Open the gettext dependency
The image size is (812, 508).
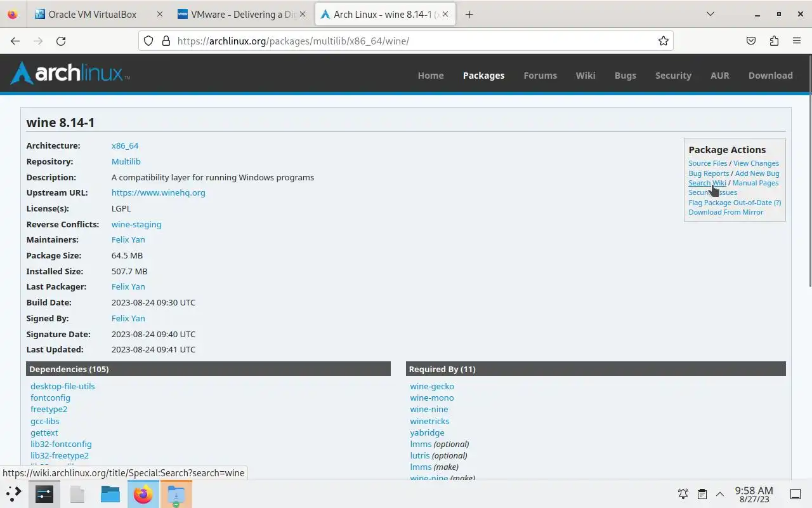click(x=44, y=432)
